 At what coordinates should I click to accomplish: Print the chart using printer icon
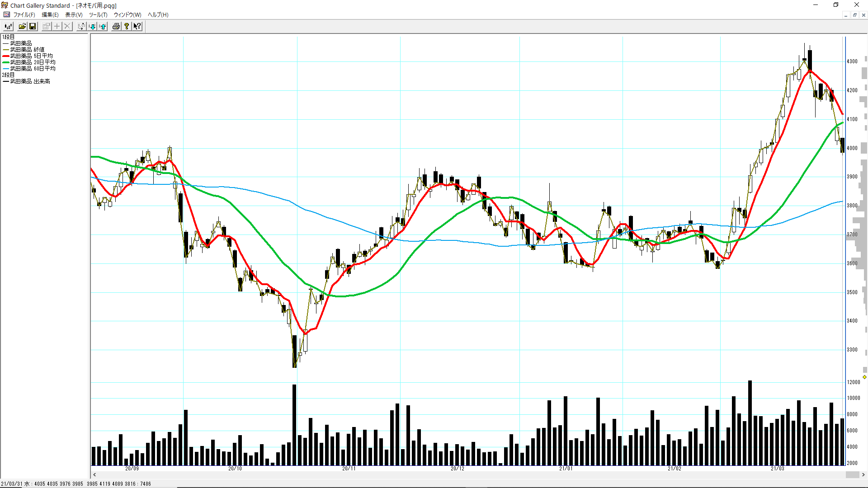pyautogui.click(x=116, y=27)
